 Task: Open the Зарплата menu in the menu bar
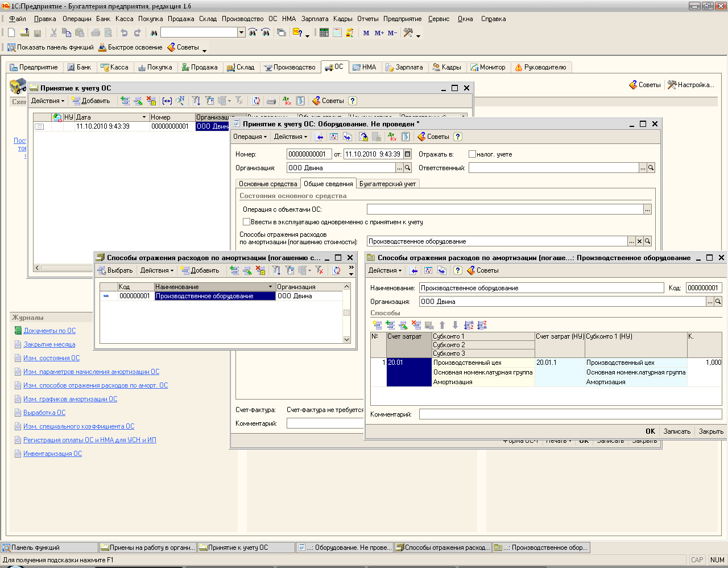(315, 19)
